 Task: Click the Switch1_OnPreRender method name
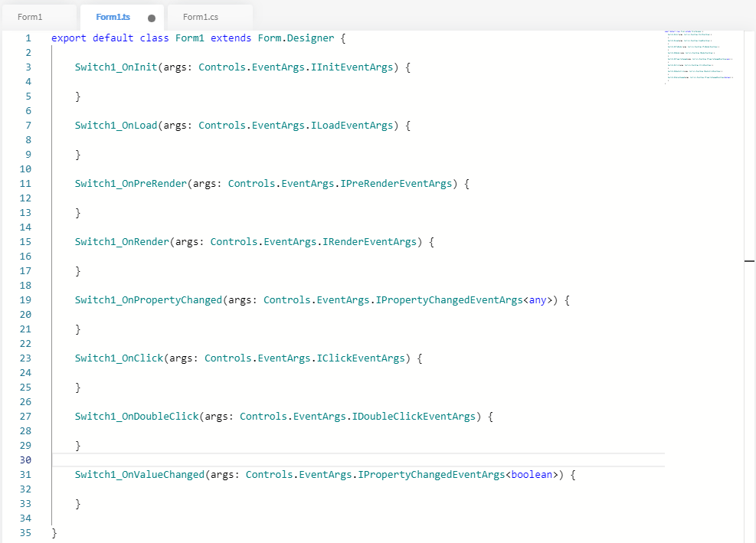pos(130,184)
